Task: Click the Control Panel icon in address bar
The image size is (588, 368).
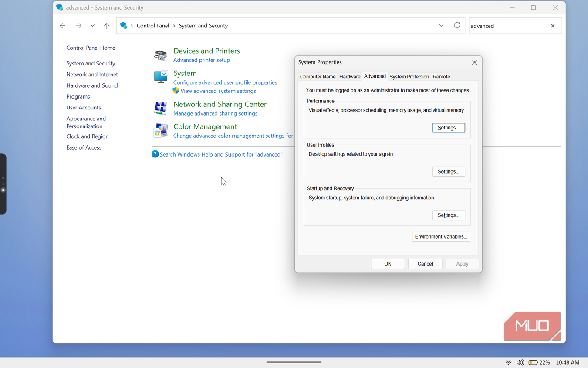Action: coord(124,26)
